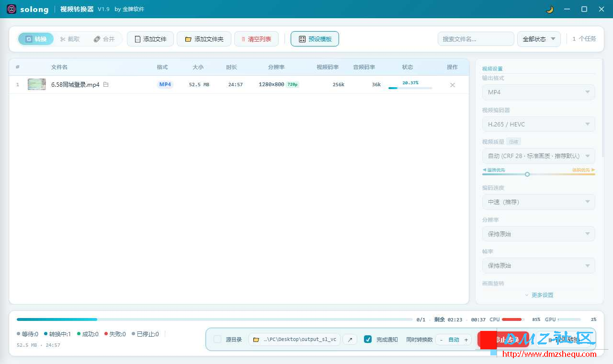Switch to the 合并 tab

(x=104, y=39)
